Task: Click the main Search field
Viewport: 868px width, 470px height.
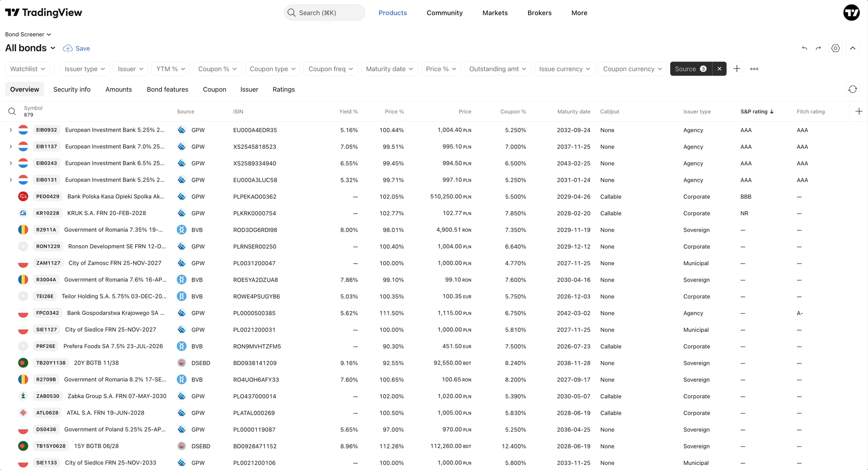Action: point(324,13)
